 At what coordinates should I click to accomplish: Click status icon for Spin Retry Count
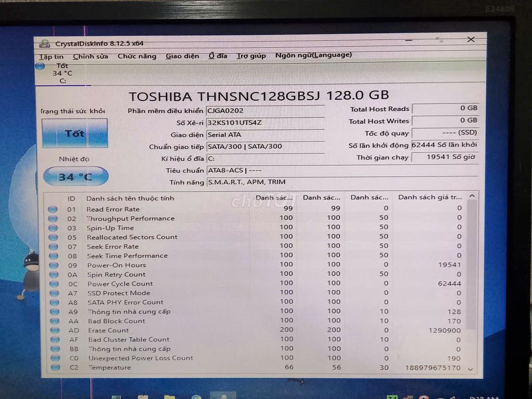pos(54,274)
